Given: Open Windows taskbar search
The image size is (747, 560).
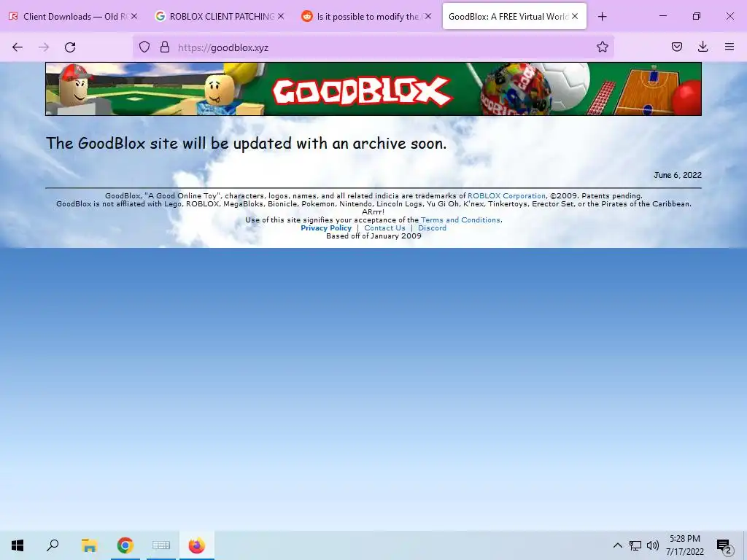Looking at the screenshot, I should point(53,545).
